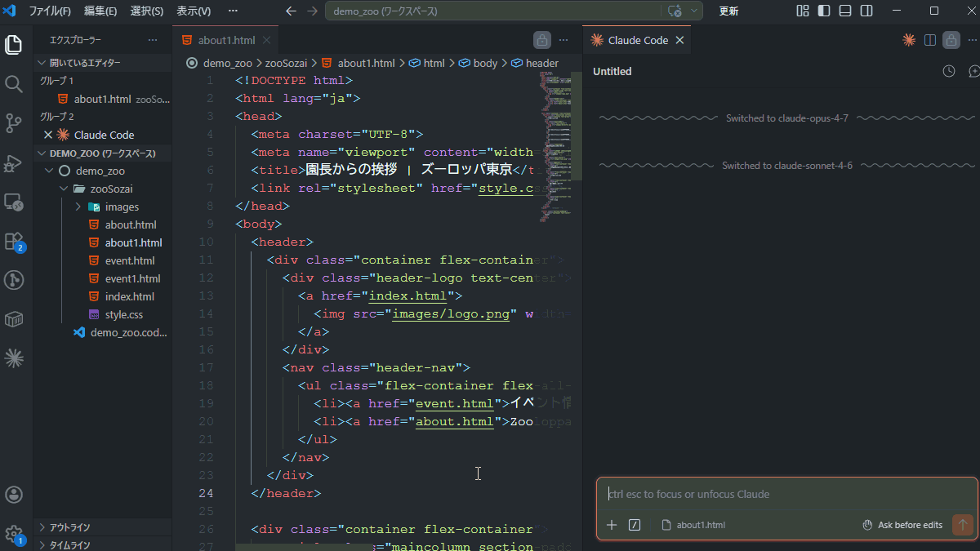Open Run and Debug view
This screenshot has height=551, width=980.
[x=14, y=162]
